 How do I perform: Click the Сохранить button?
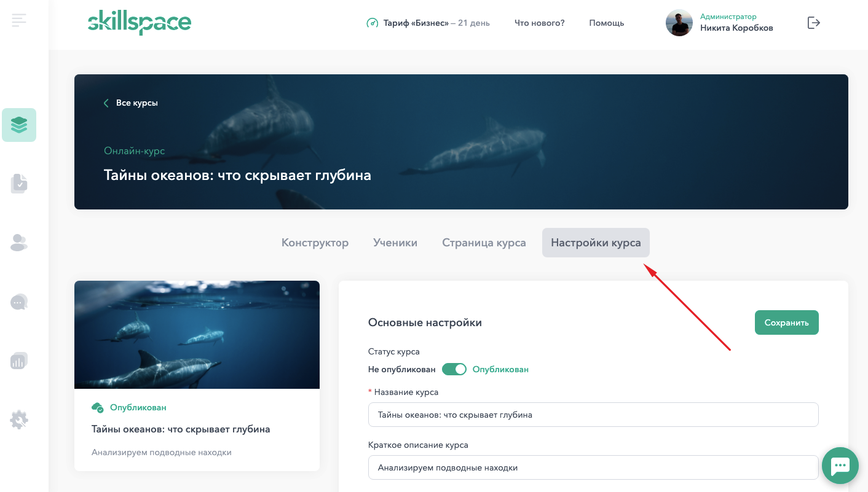click(x=787, y=322)
